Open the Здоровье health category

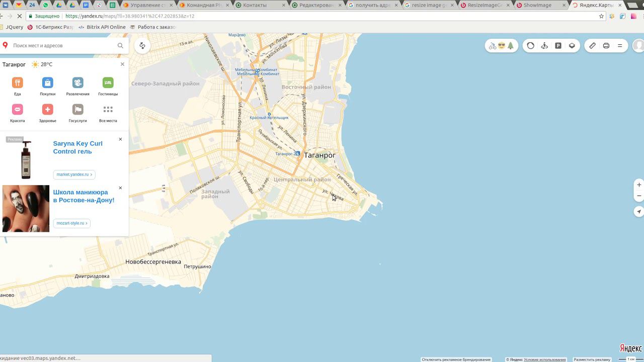coord(47,113)
